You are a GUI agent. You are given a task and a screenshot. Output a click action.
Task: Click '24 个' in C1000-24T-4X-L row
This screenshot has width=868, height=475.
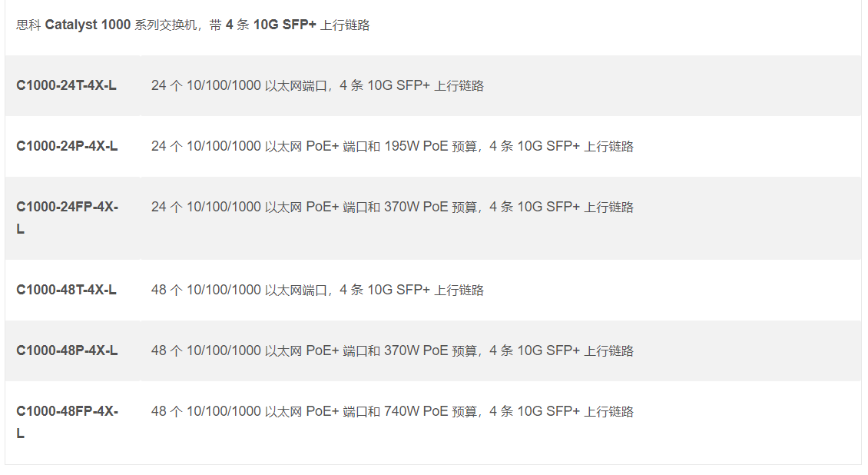pyautogui.click(x=167, y=85)
